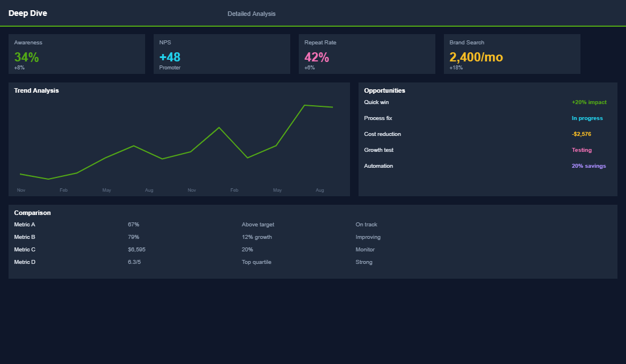Click the -$2,576 Cost reduction value
This screenshot has height=364, width=626.
(x=592, y=134)
